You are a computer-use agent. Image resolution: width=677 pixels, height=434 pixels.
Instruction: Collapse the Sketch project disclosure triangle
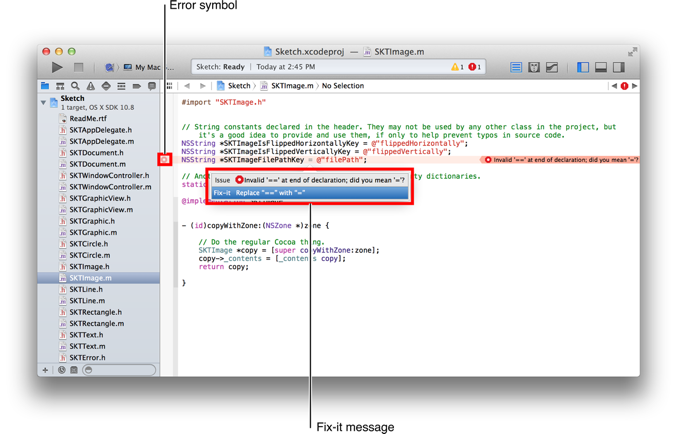[43, 103]
